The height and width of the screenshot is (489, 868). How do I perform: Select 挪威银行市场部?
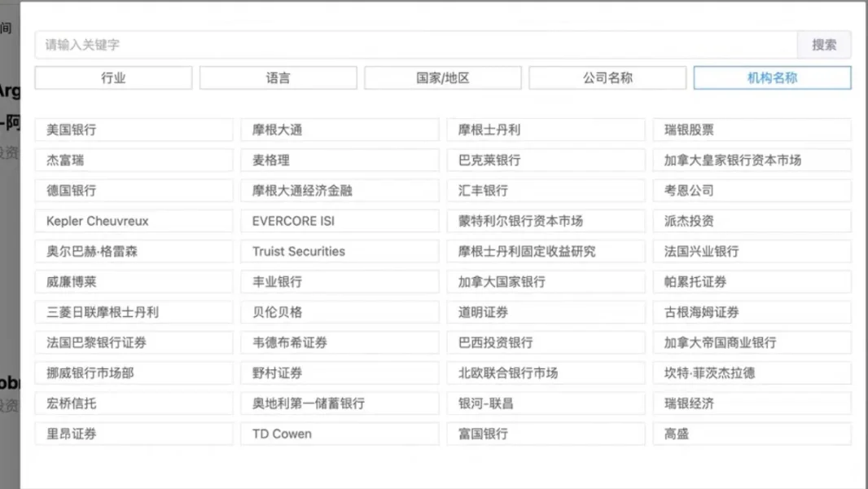134,373
